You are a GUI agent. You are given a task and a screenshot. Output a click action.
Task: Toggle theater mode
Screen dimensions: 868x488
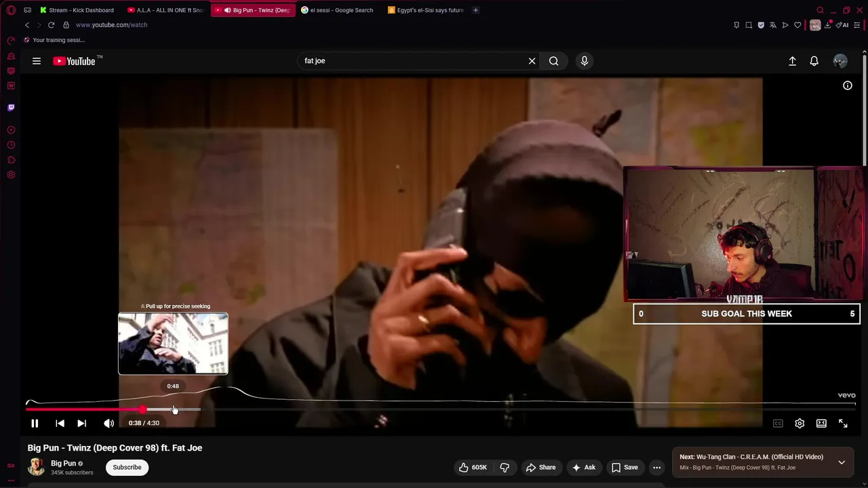click(821, 424)
